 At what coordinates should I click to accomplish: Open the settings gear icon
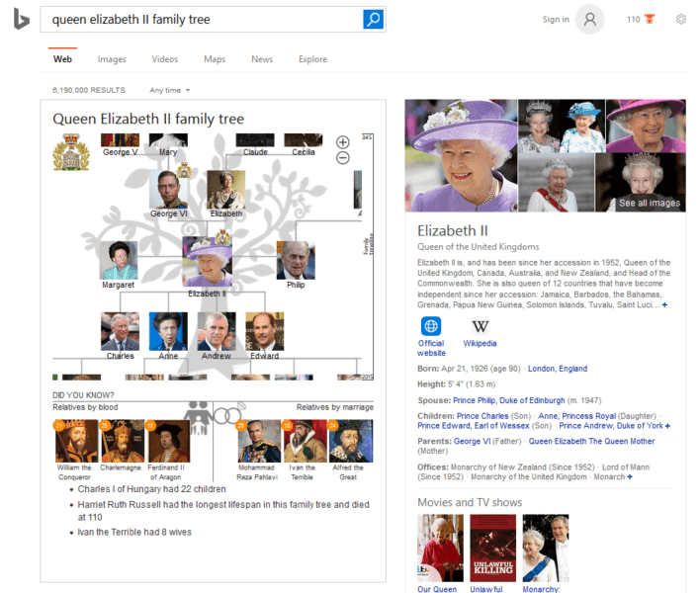point(681,19)
